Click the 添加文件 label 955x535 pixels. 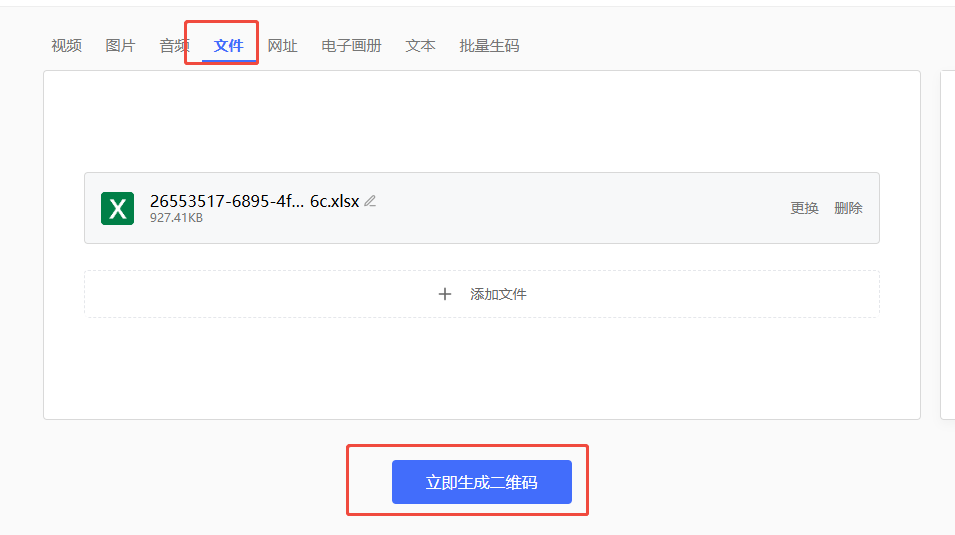[498, 294]
